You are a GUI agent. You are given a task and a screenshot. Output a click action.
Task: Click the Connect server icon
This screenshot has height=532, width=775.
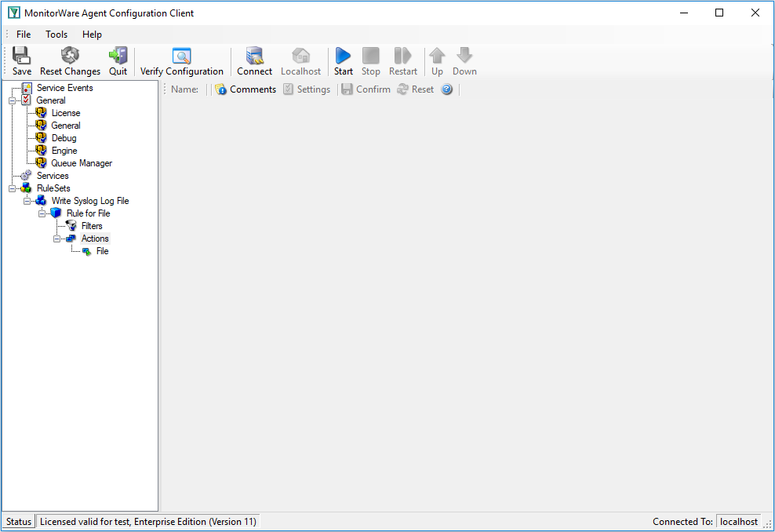click(255, 56)
